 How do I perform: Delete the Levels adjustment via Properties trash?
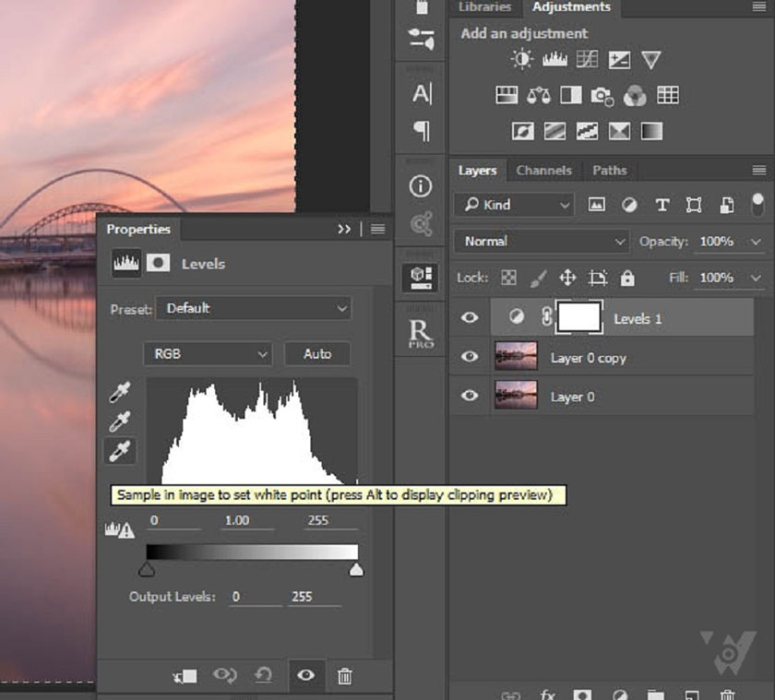(345, 675)
